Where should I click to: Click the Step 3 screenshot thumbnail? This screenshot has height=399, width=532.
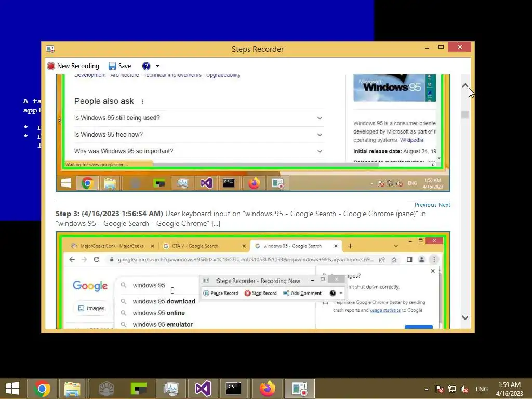coord(253,280)
